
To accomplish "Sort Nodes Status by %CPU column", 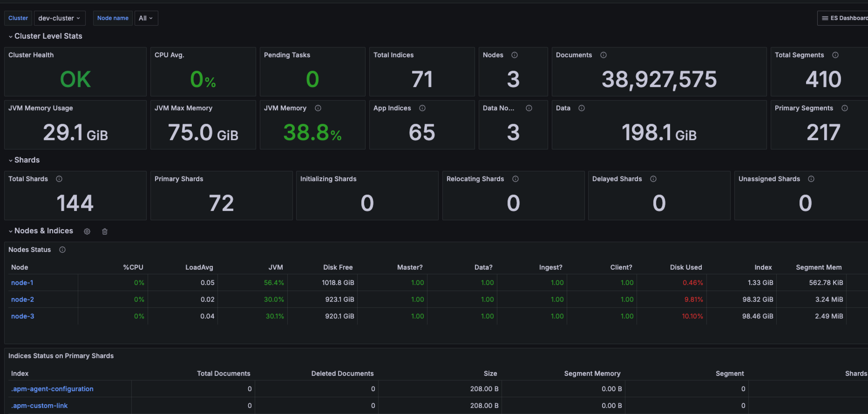I will pyautogui.click(x=133, y=267).
